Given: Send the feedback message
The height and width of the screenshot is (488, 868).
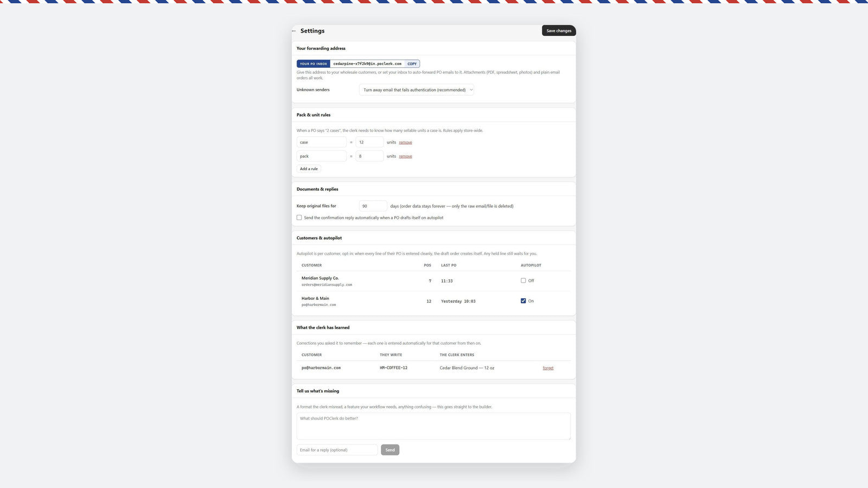Looking at the screenshot, I should (x=390, y=450).
